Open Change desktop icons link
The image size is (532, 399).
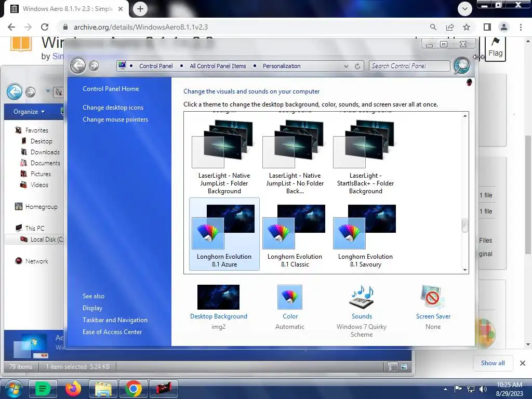[x=113, y=107]
